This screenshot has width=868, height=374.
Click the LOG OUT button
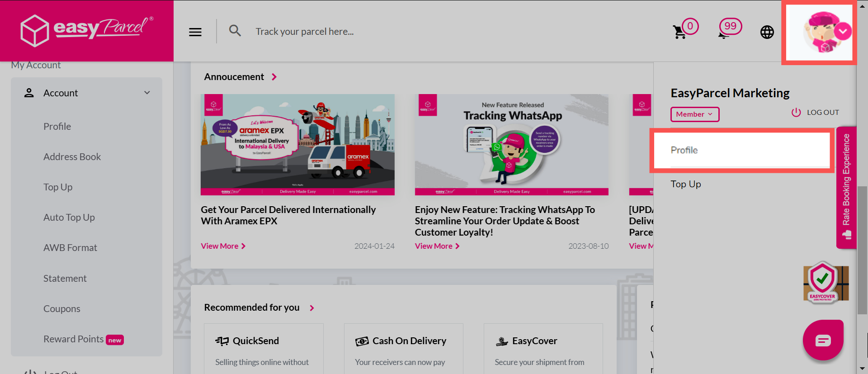click(815, 112)
